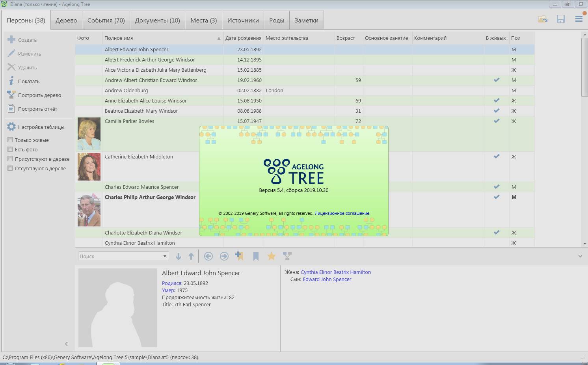Open the Заметки tab
The image size is (588, 365).
click(x=307, y=20)
